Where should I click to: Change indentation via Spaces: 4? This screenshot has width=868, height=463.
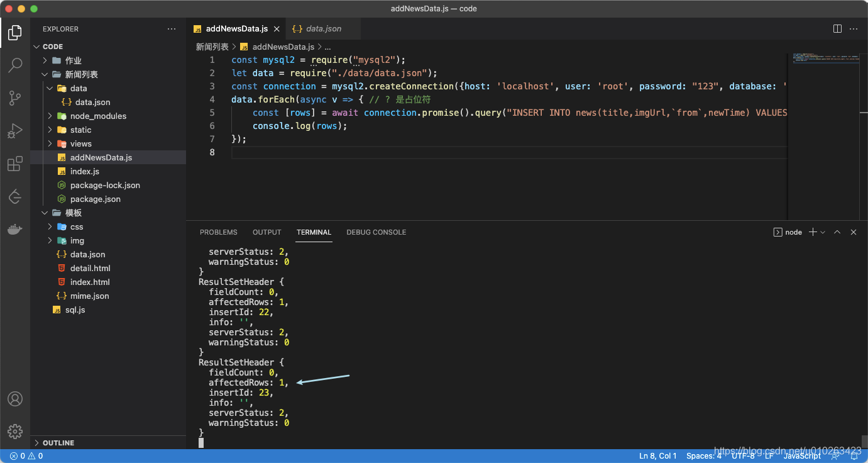pos(704,456)
